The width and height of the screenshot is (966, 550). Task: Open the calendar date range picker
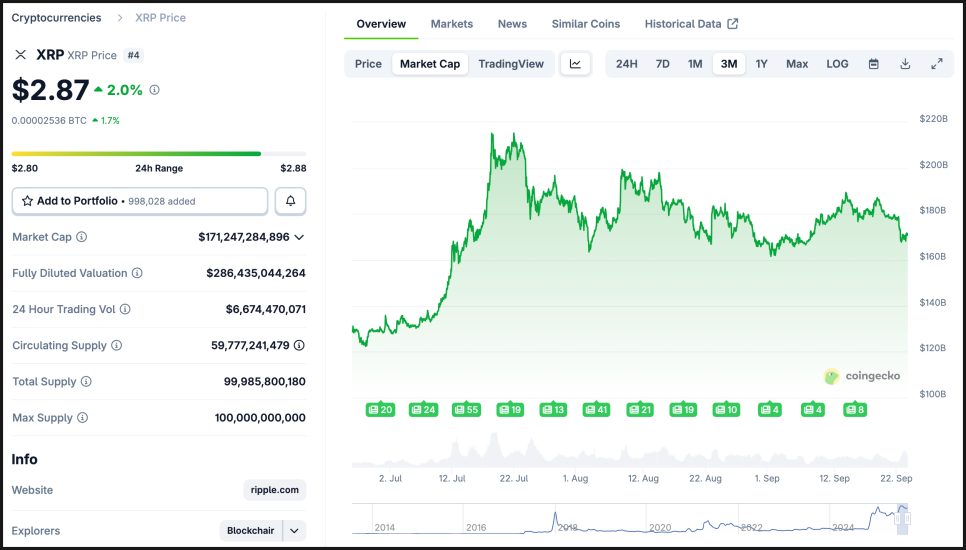874,63
